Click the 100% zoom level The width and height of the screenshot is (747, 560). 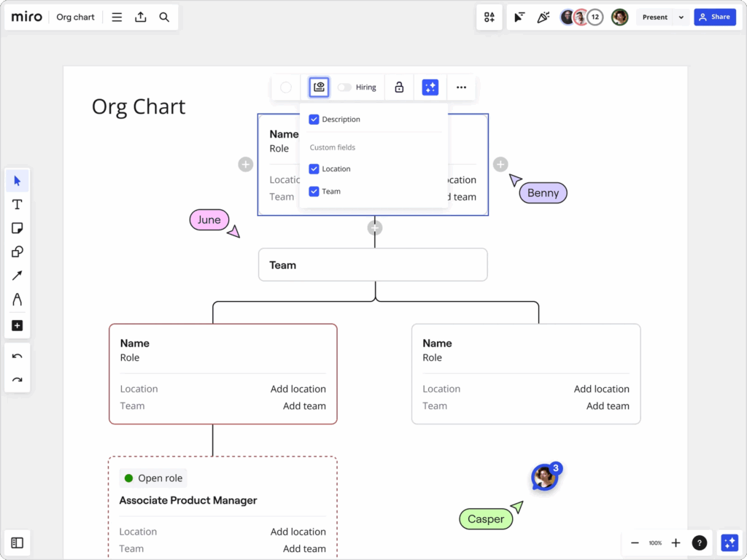tap(655, 542)
